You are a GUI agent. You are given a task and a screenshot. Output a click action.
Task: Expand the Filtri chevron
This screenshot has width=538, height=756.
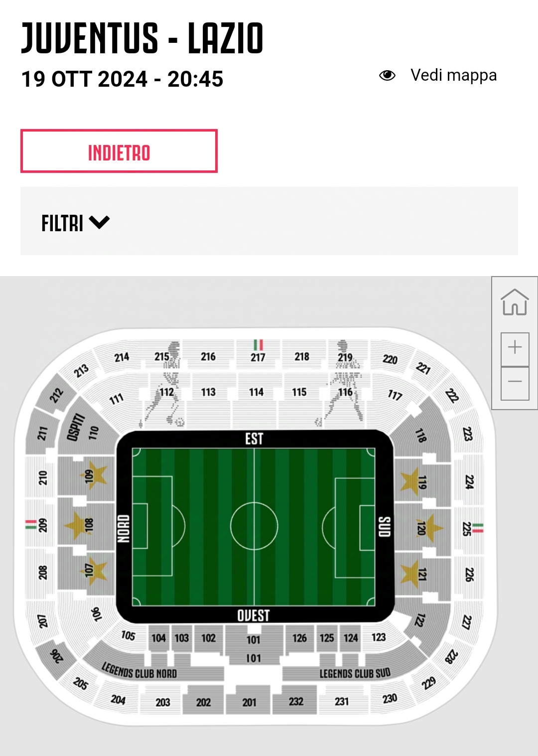point(100,222)
